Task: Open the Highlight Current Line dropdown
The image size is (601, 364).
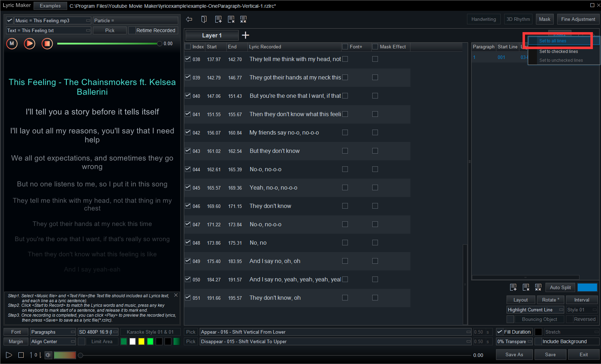Action: click(536, 310)
